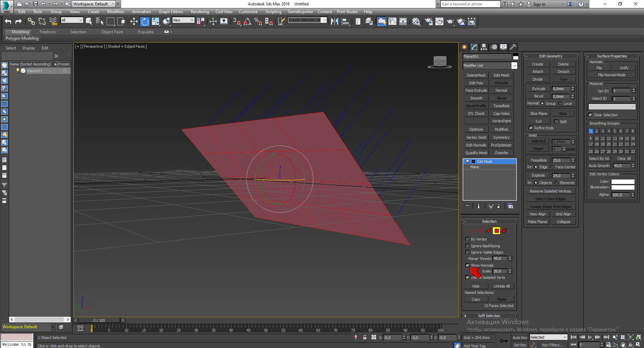Viewport: 644px width, 348px height.
Task: Expand the Soft Selection rollout
Action: [489, 316]
